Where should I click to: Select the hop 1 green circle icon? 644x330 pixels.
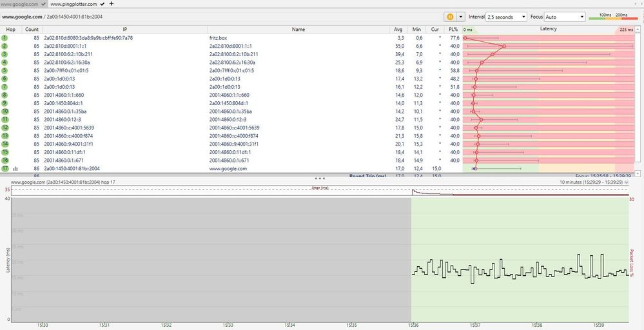pos(5,38)
